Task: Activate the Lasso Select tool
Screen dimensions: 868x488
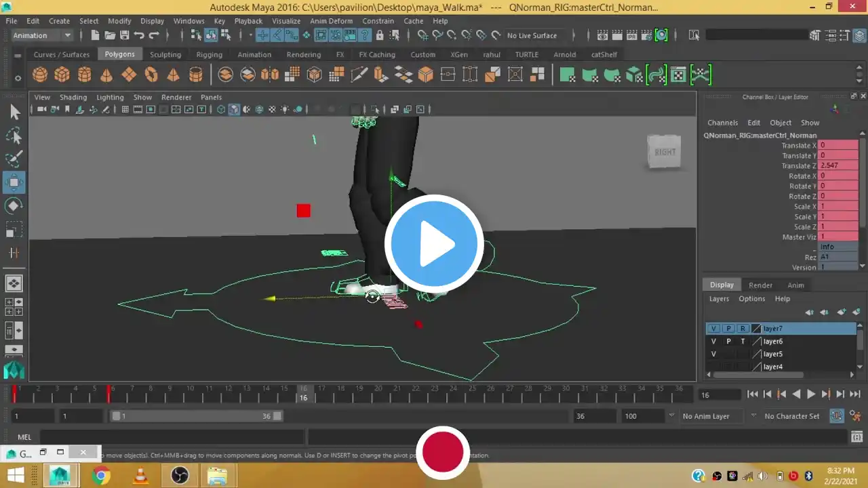Action: click(x=14, y=136)
